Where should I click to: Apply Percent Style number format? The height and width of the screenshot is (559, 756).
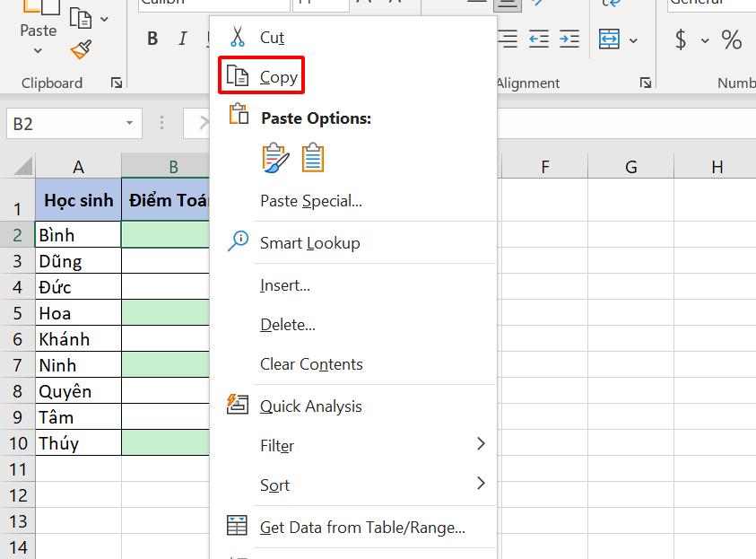coord(731,40)
